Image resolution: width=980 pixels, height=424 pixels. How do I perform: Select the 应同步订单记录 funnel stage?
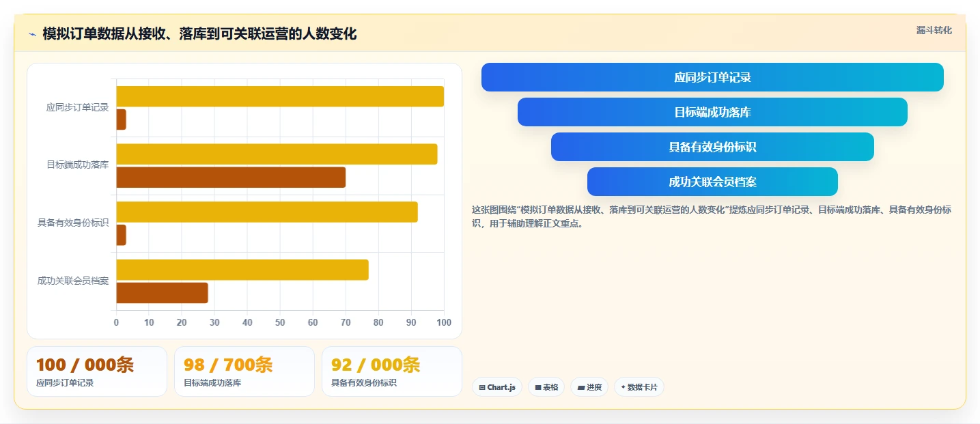(x=712, y=77)
